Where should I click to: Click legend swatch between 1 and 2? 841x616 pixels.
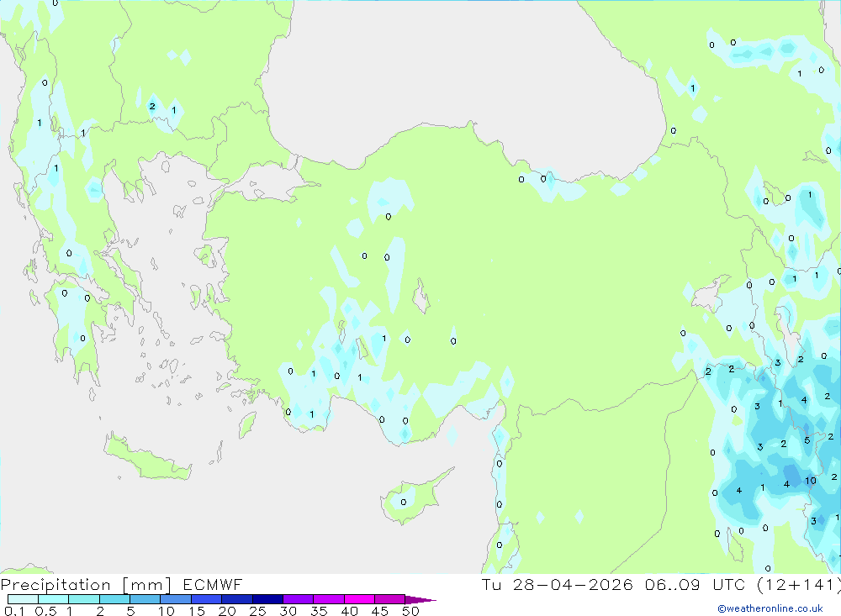pyautogui.click(x=83, y=599)
